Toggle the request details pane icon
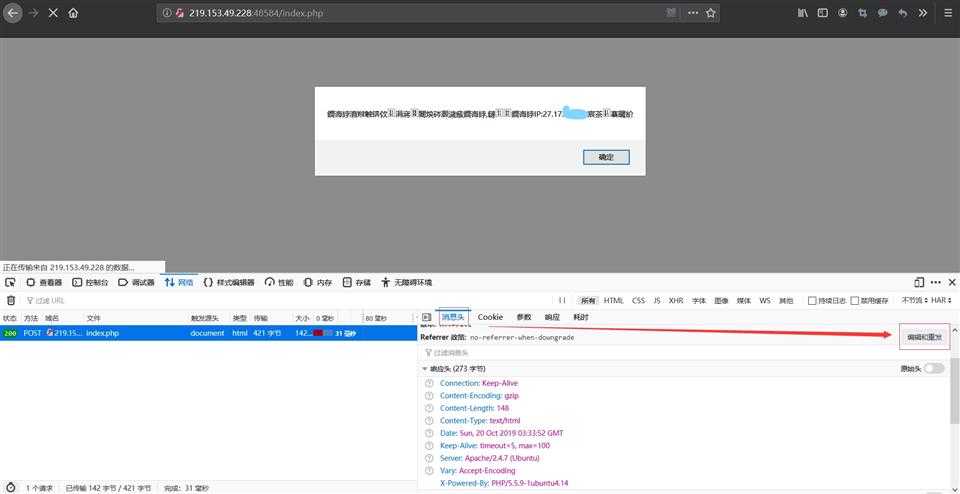 pyautogui.click(x=427, y=317)
